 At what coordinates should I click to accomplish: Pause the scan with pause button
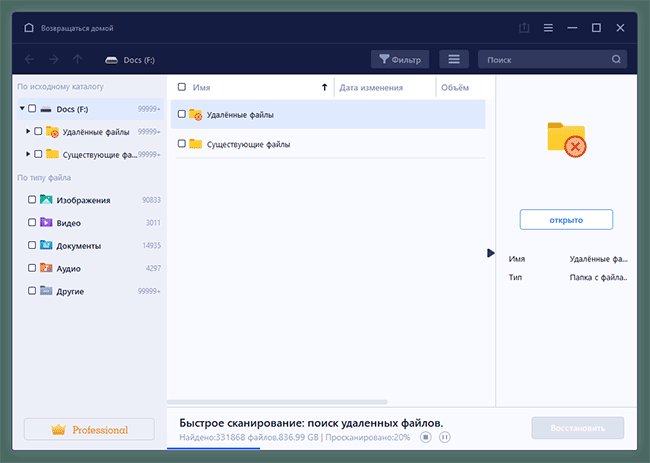(445, 437)
